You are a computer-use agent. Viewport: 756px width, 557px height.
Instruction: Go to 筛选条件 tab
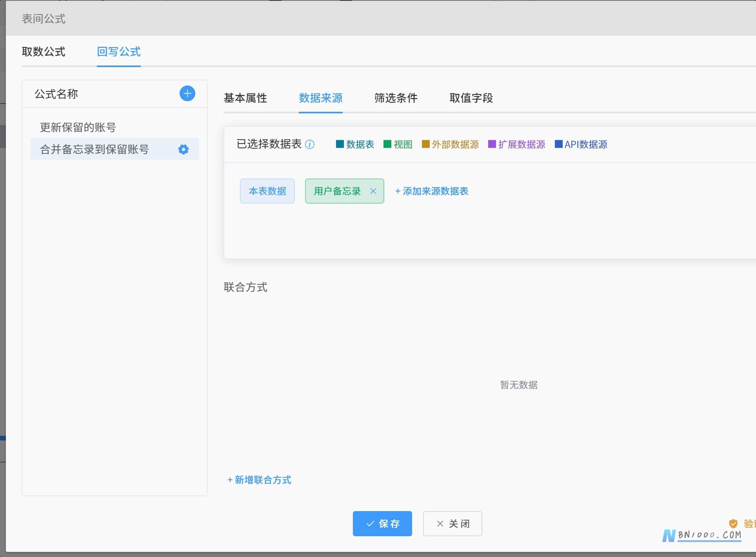click(396, 98)
